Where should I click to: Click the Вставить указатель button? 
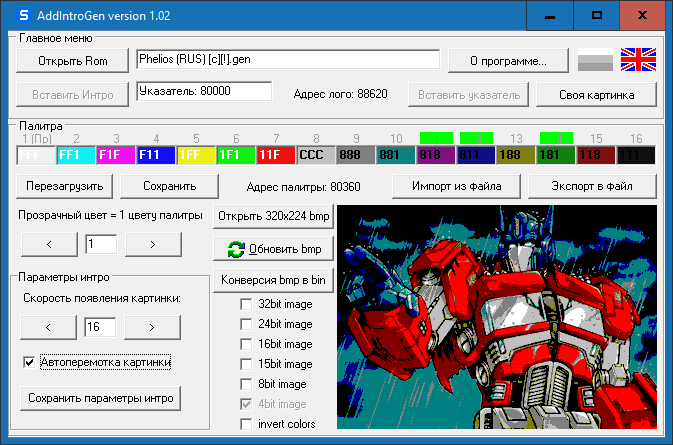tap(469, 94)
